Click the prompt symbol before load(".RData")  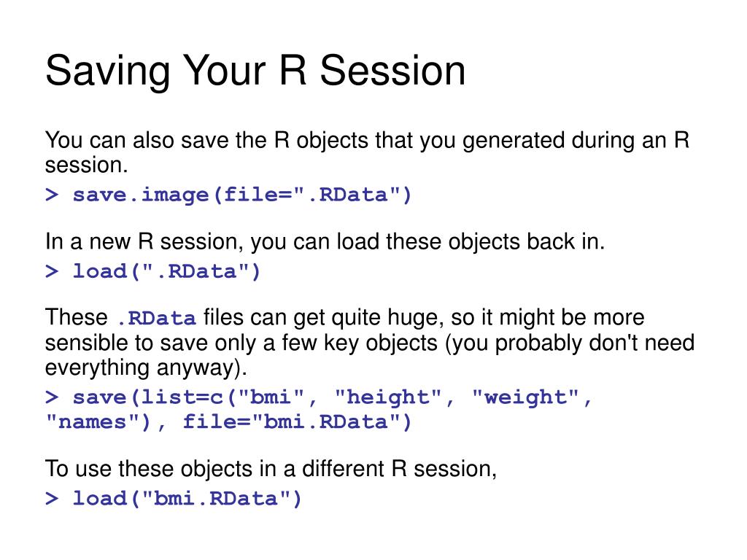pos(52,271)
